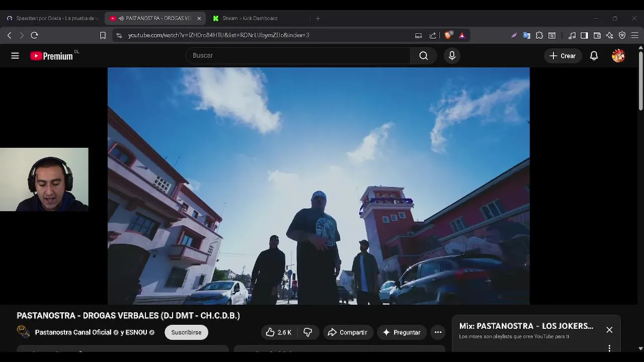This screenshot has width=644, height=362.
Task: Open the YouTube hamburger guide menu
Action: (x=15, y=56)
